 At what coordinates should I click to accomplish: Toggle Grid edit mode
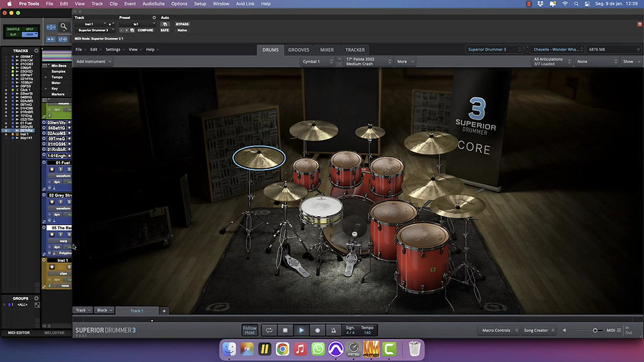click(x=30, y=34)
